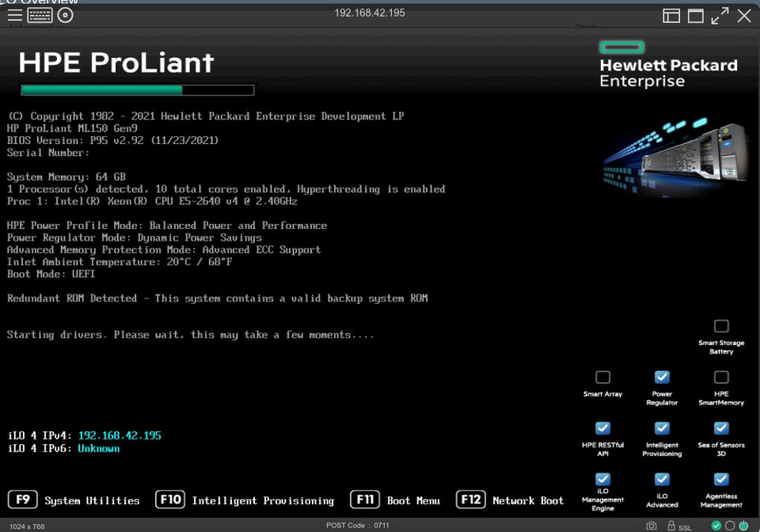Image resolution: width=760 pixels, height=532 pixels.
Task: Switch to docked window layout icon
Action: pos(671,16)
